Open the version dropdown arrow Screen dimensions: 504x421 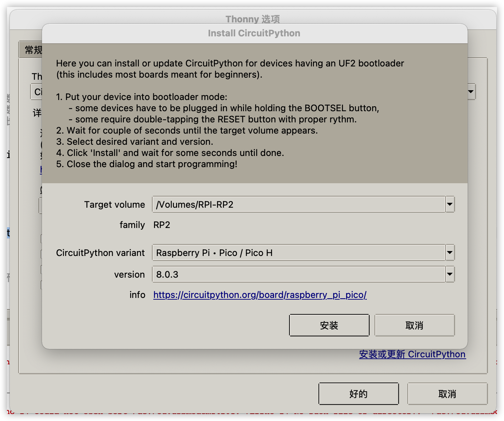coord(450,274)
